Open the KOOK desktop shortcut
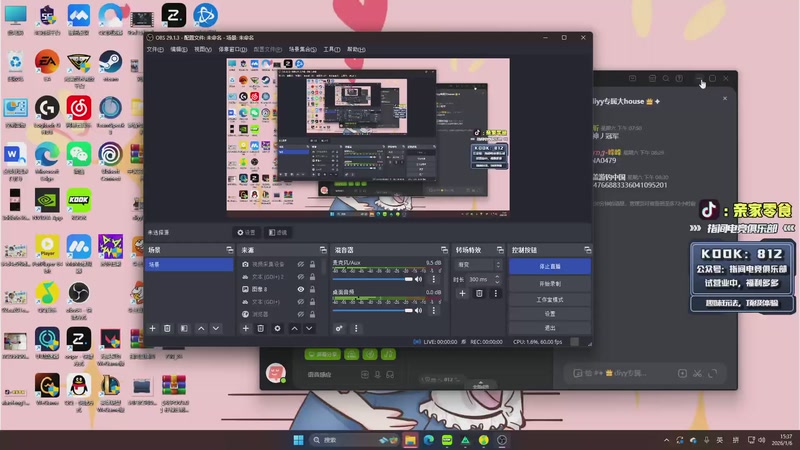Viewport: 800px width, 450px height. click(x=79, y=204)
